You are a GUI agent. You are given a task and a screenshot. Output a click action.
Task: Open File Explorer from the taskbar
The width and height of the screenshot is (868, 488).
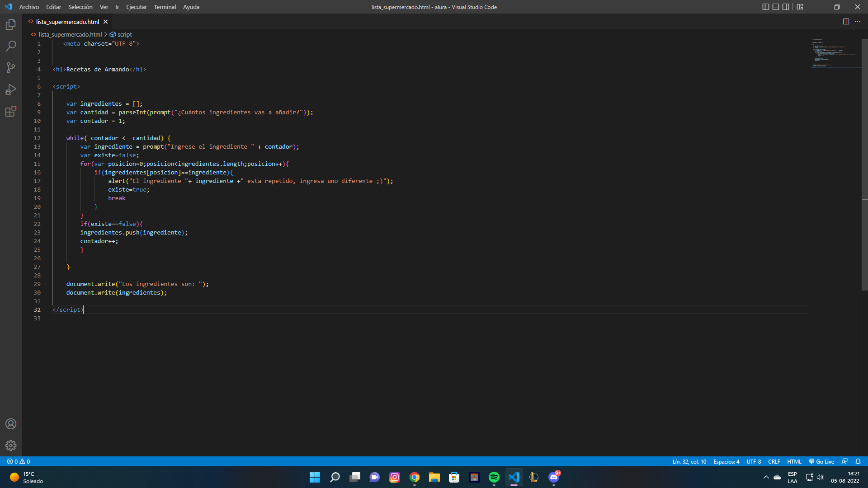coord(434,477)
